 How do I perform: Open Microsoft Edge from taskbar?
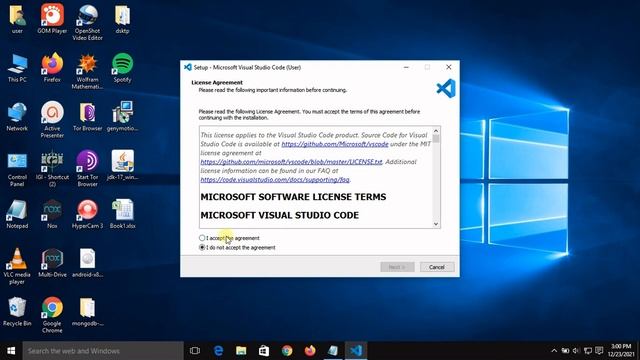pyautogui.click(x=218, y=351)
